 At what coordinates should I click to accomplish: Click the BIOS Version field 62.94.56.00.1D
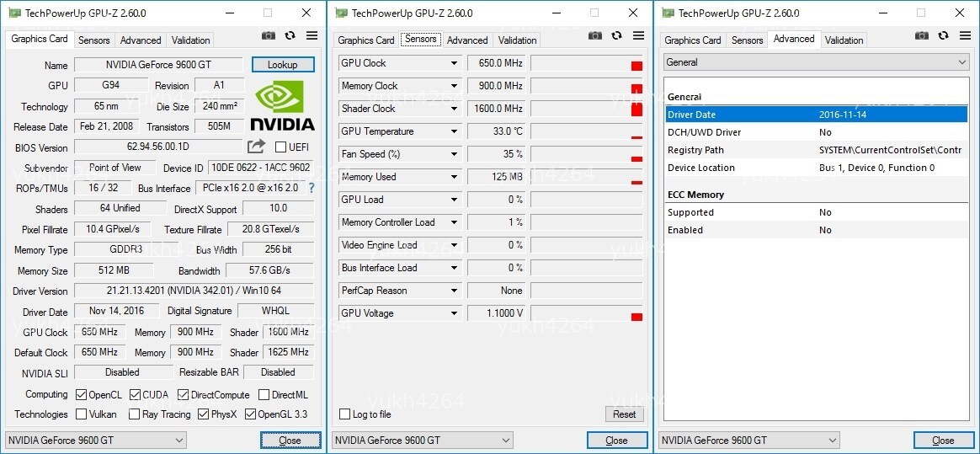[158, 147]
